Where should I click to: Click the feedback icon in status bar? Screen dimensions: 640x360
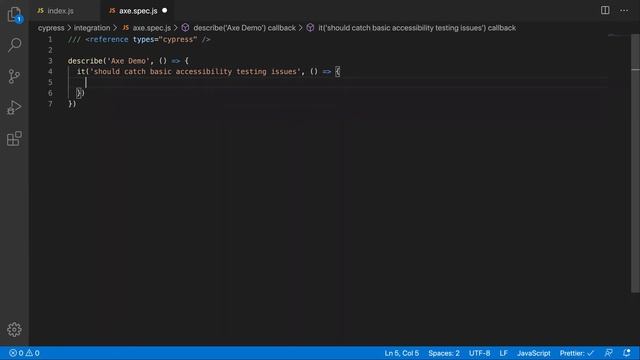pos(608,353)
